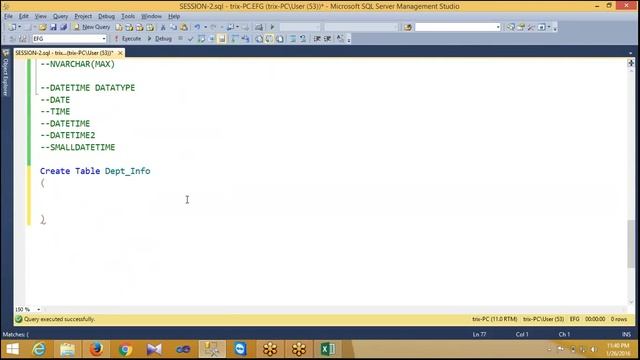Click the Paste icon in toolbar
Image resolution: width=640 pixels, height=360 pixels.
coord(184,27)
